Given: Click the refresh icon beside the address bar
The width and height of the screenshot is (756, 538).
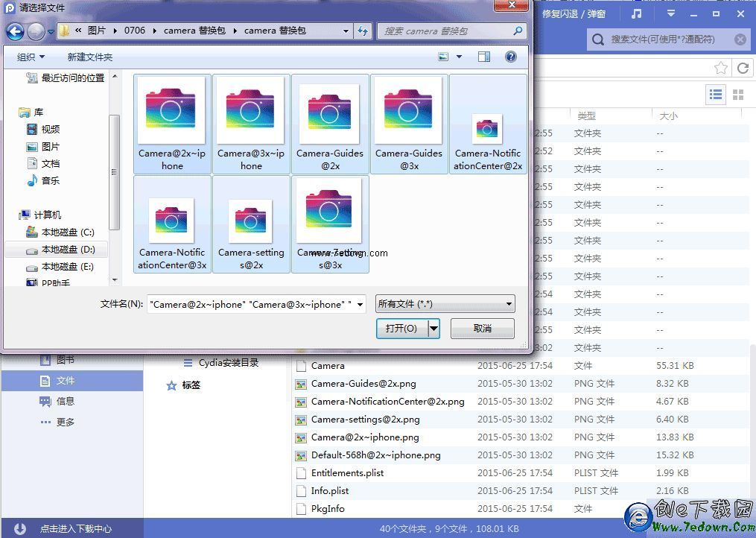Looking at the screenshot, I should (x=363, y=31).
